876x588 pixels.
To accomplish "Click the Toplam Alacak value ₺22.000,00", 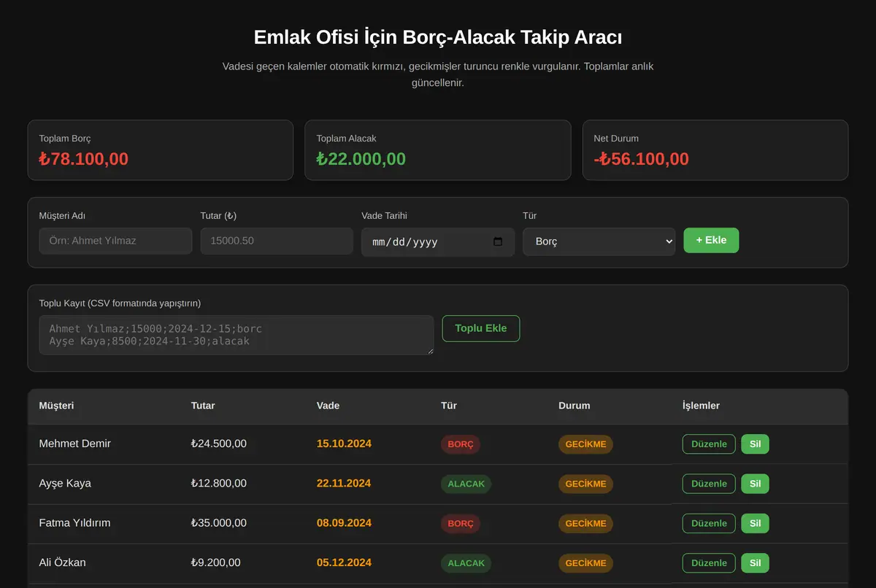I will tap(361, 159).
